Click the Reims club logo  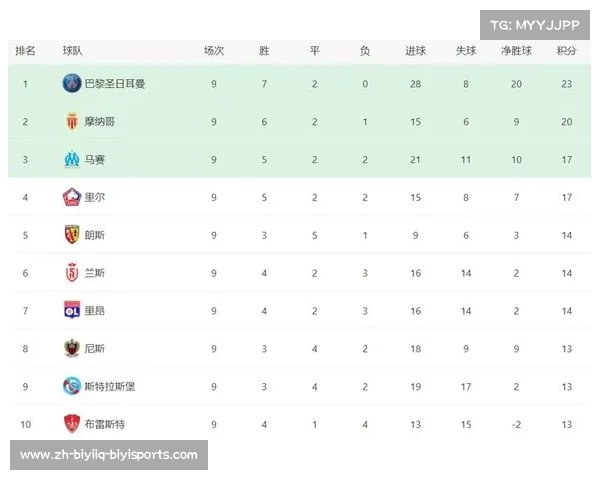click(72, 273)
